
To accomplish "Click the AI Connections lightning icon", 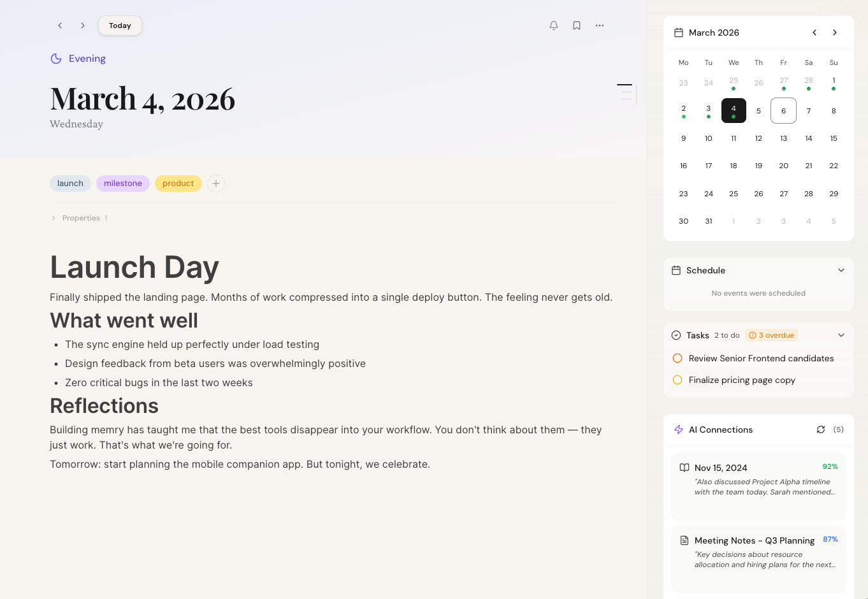I will pos(678,429).
